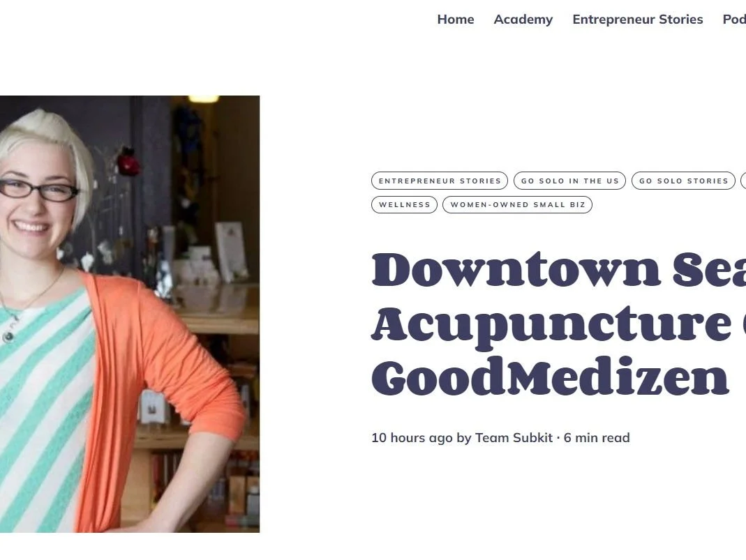This screenshot has width=746, height=560.
Task: Click the word Acupuncture in the headline
Action: click(551, 325)
